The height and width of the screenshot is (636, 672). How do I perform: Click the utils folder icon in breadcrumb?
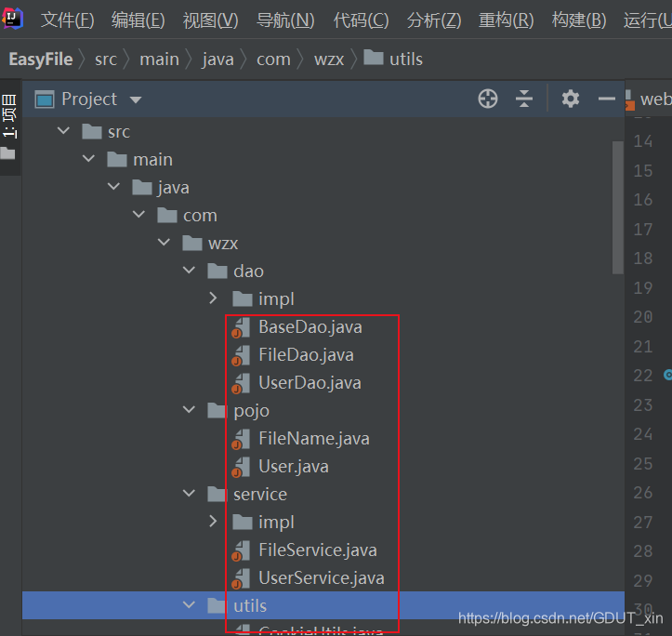374,58
